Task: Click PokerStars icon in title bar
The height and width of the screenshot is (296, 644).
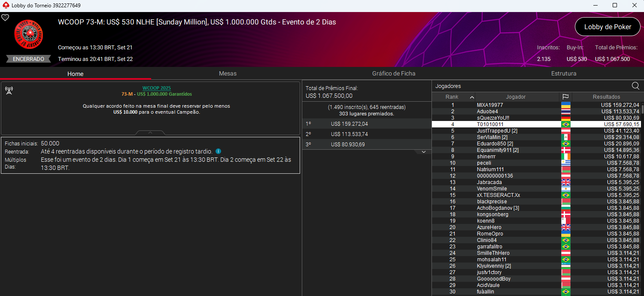Action: 6,6
